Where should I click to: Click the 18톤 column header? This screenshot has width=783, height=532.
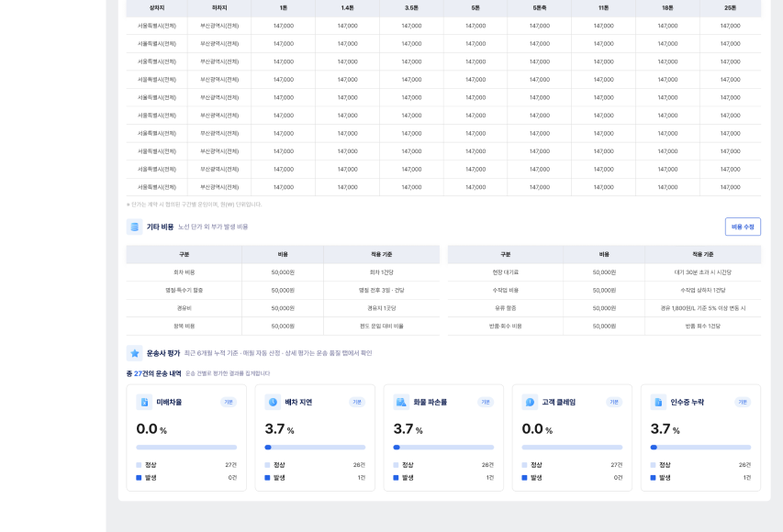tap(667, 8)
